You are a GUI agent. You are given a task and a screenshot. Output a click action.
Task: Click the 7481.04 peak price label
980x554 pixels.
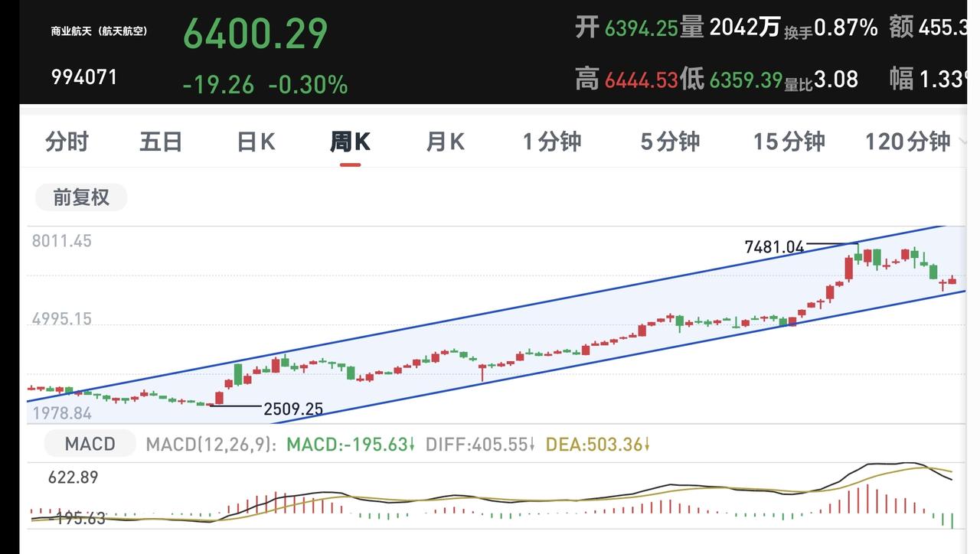[774, 246]
